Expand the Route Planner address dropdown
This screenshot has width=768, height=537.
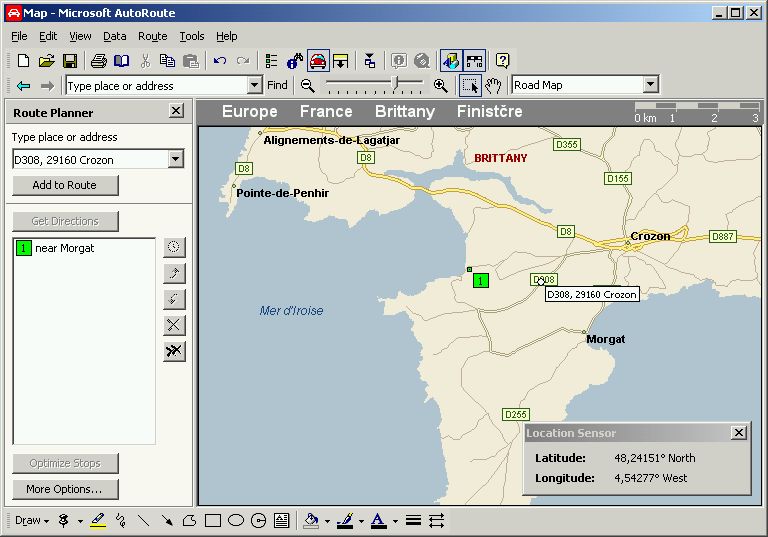(x=176, y=159)
